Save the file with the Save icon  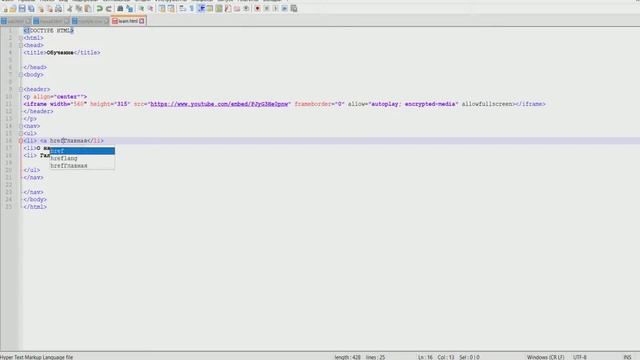click(22, 9)
